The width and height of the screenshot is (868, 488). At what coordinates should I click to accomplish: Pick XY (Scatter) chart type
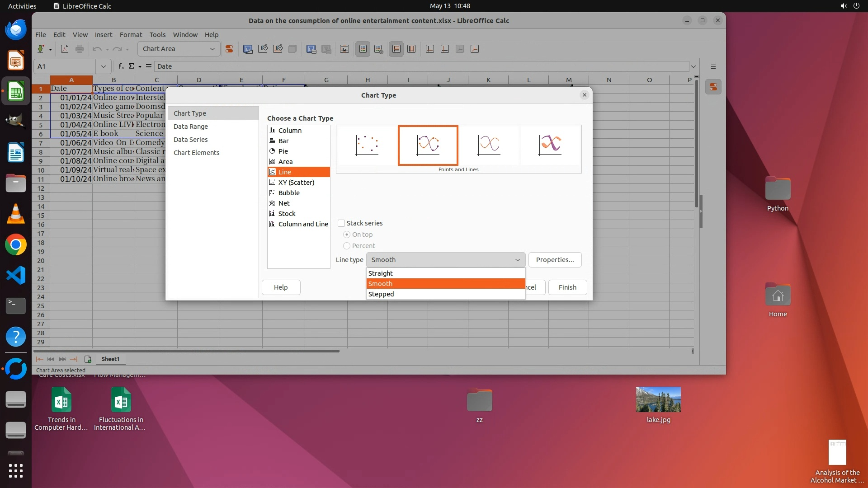[296, 183]
